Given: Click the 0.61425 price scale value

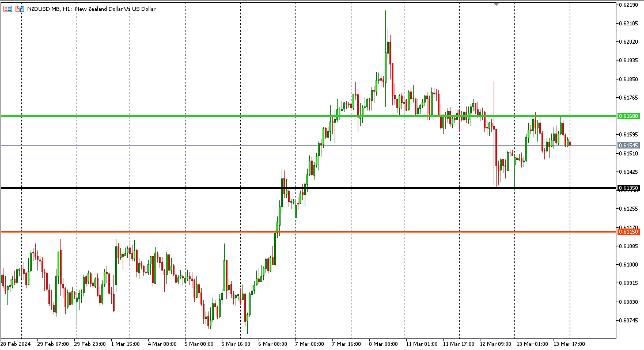Looking at the screenshot, I should pos(628,172).
